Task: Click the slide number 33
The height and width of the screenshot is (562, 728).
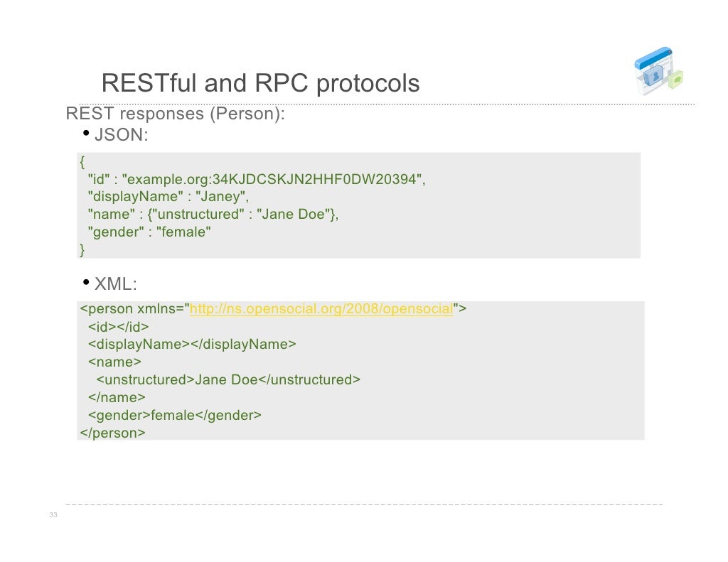Action: click(x=53, y=515)
